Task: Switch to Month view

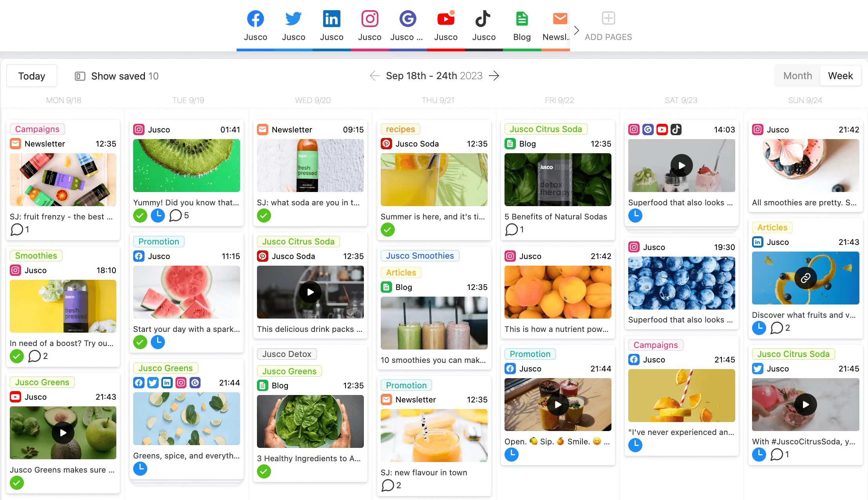Action: coord(797,75)
